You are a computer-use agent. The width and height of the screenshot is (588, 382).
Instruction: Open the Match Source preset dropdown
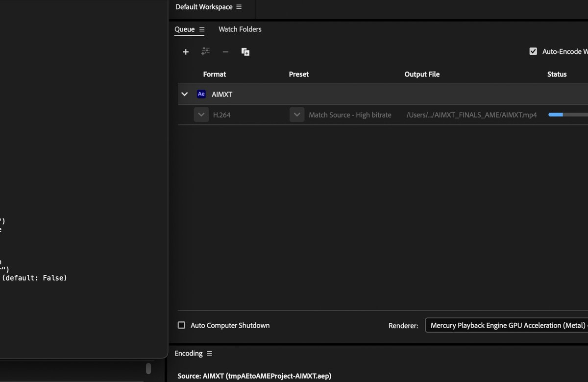297,115
